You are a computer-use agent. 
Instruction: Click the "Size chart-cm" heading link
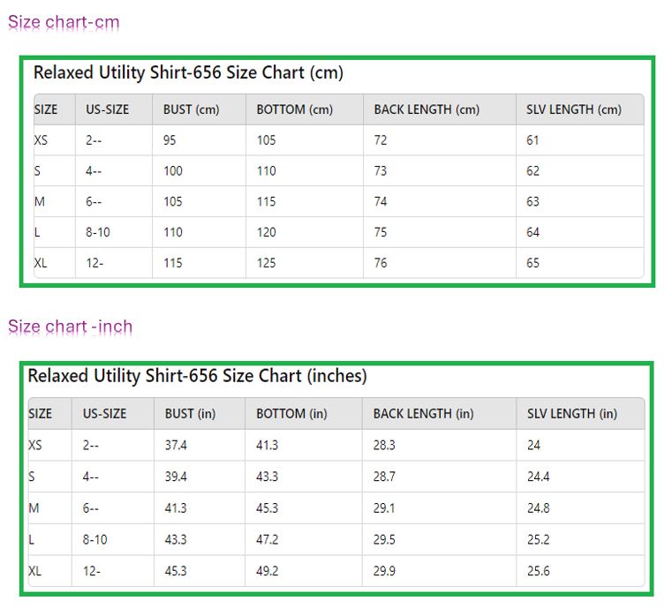pyautogui.click(x=64, y=22)
